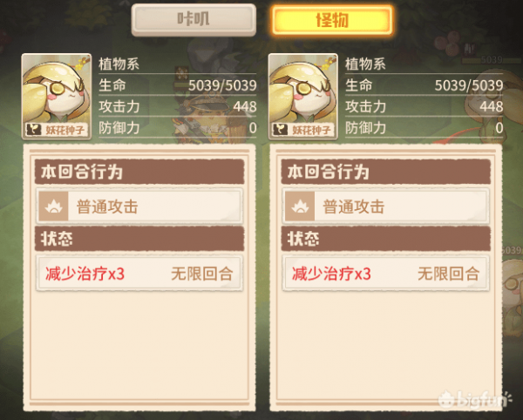
Task: Click left panel 状态 section header
Action: pyautogui.click(x=139, y=239)
